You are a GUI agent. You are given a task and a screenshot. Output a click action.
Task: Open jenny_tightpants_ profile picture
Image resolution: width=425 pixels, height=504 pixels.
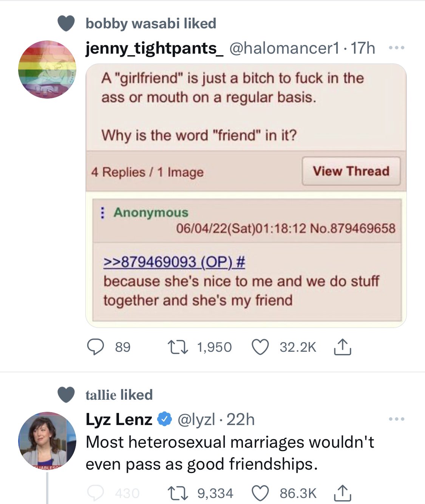(47, 70)
